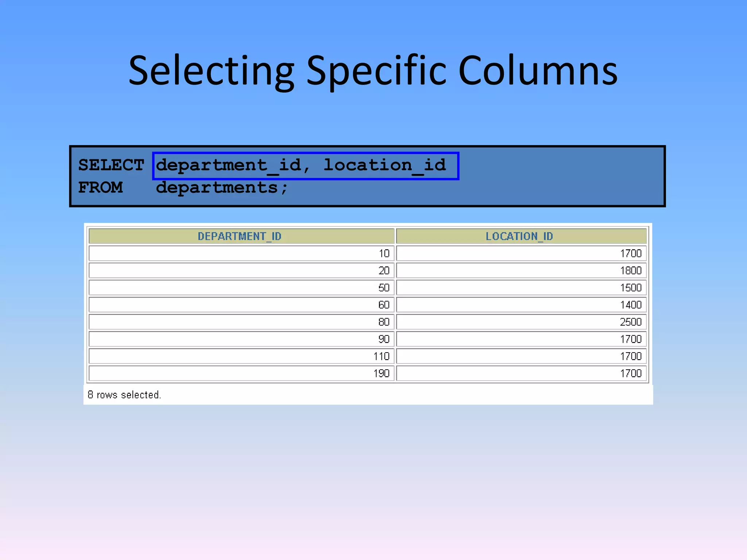Select department ID cell 20
This screenshot has height=560, width=747.
click(241, 271)
